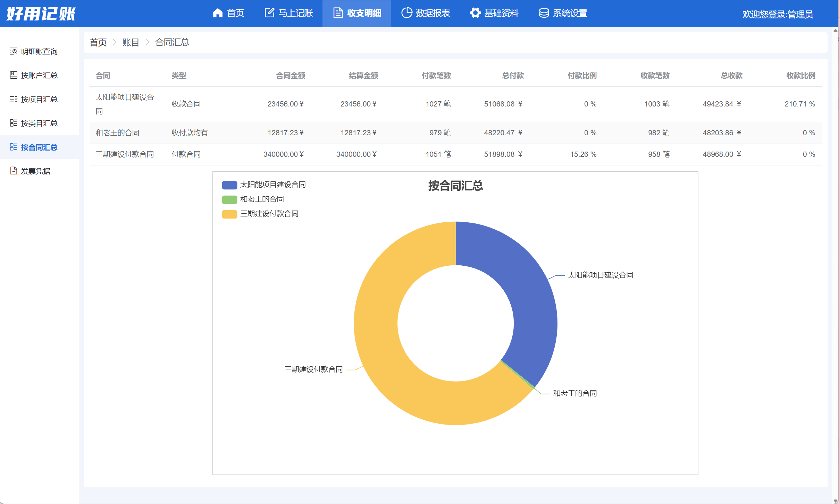This screenshot has height=504, width=839.
Task: Click the pencil icon beside 马上记账
Action: [x=269, y=13]
